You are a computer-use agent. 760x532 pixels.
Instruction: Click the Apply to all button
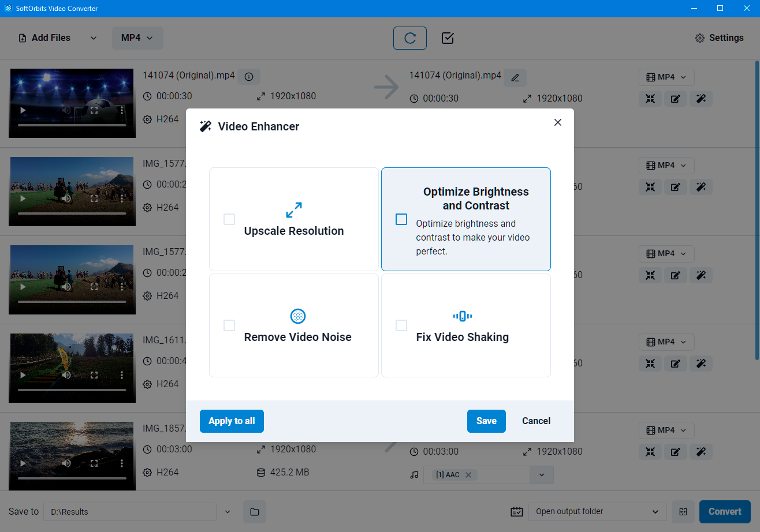232,421
